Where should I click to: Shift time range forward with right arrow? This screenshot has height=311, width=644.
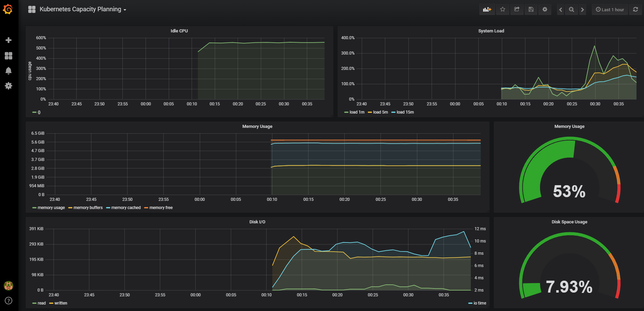tap(582, 10)
